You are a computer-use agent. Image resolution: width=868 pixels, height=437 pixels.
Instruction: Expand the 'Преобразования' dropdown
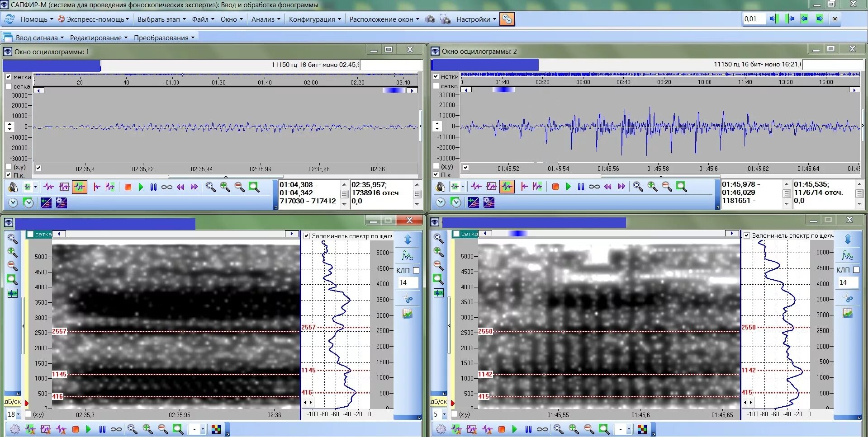[164, 38]
